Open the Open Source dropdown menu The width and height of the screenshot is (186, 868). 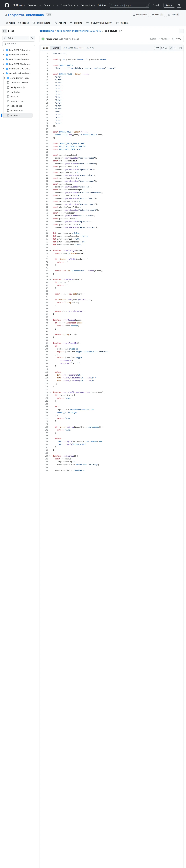tap(69, 5)
